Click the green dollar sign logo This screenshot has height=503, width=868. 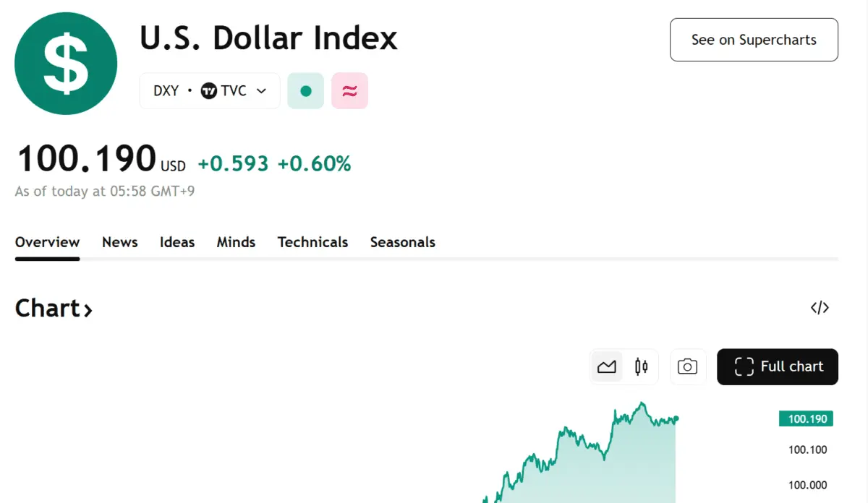click(66, 64)
